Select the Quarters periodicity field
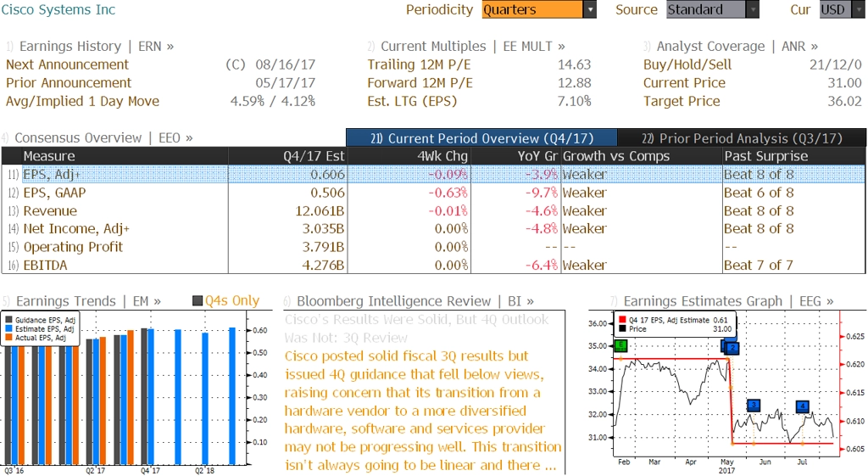The width and height of the screenshot is (868, 476). [x=532, y=9]
